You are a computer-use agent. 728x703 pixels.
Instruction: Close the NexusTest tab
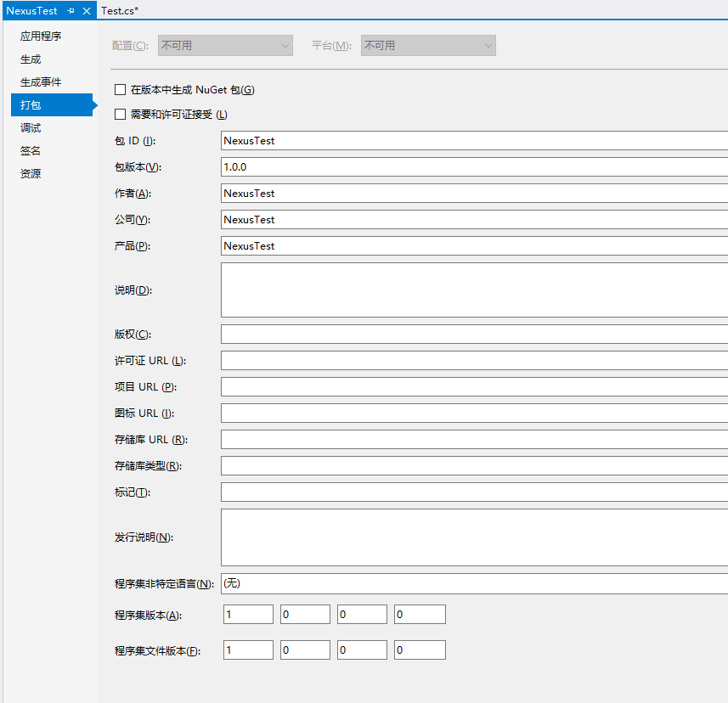[87, 11]
